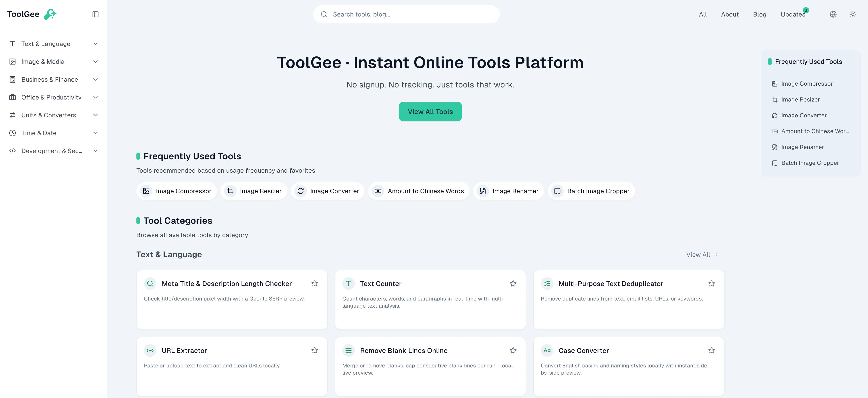Collapse the sidebar panel toggle
The width and height of the screenshot is (868, 398).
click(x=95, y=14)
